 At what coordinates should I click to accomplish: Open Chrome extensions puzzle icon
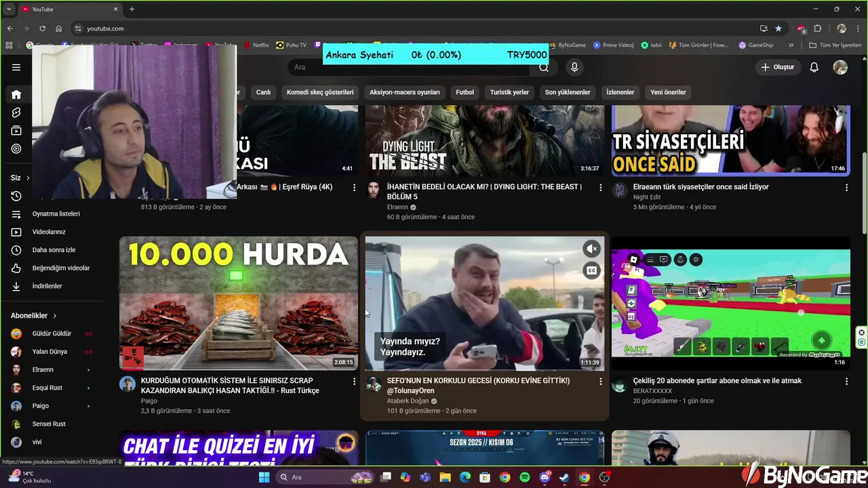(817, 28)
